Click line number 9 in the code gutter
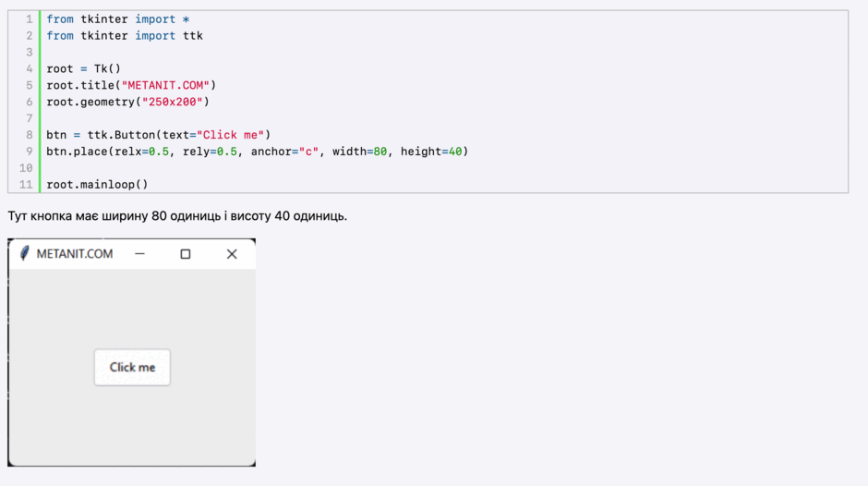 pos(30,152)
